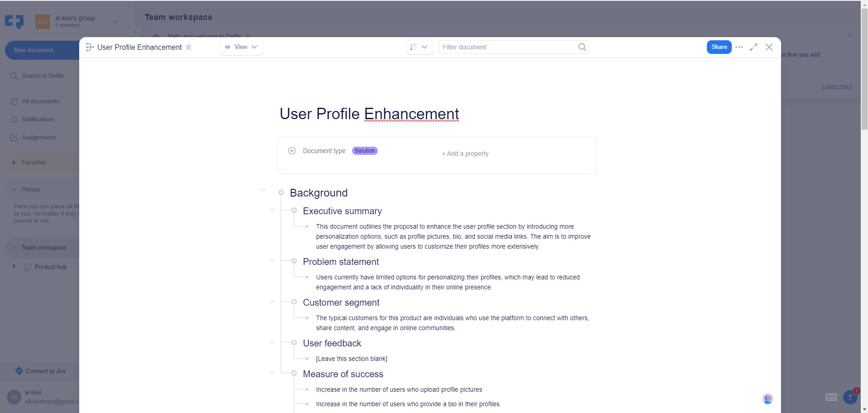868x413 pixels.
Task: Collapse the Customer segment section
Action: 272,302
